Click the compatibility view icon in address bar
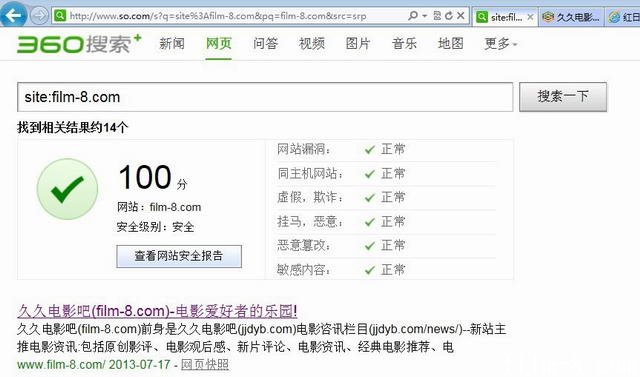The image size is (640, 377). (437, 16)
